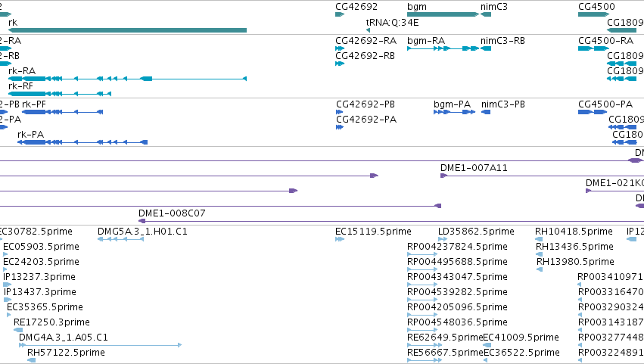Select the RP004548036.5prime EST

click(422, 330)
